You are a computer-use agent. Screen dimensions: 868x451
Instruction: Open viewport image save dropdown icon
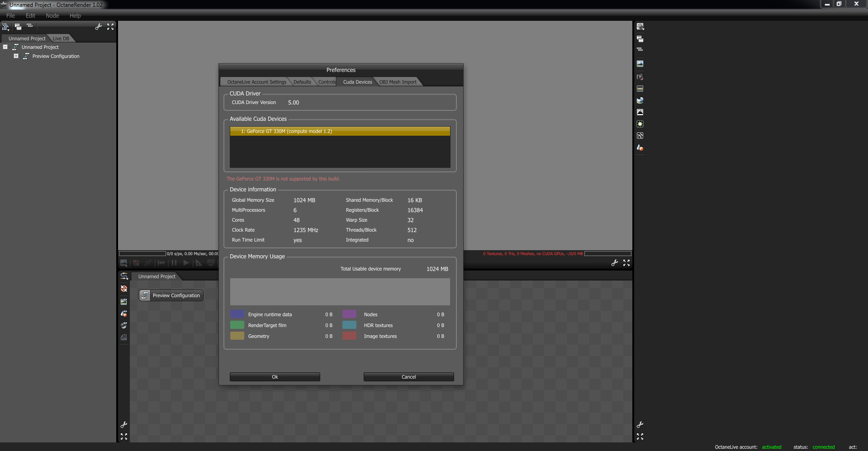pos(123,263)
